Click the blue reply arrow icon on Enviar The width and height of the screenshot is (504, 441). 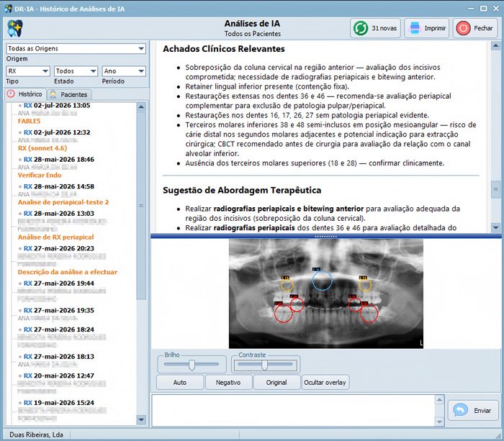point(460,410)
